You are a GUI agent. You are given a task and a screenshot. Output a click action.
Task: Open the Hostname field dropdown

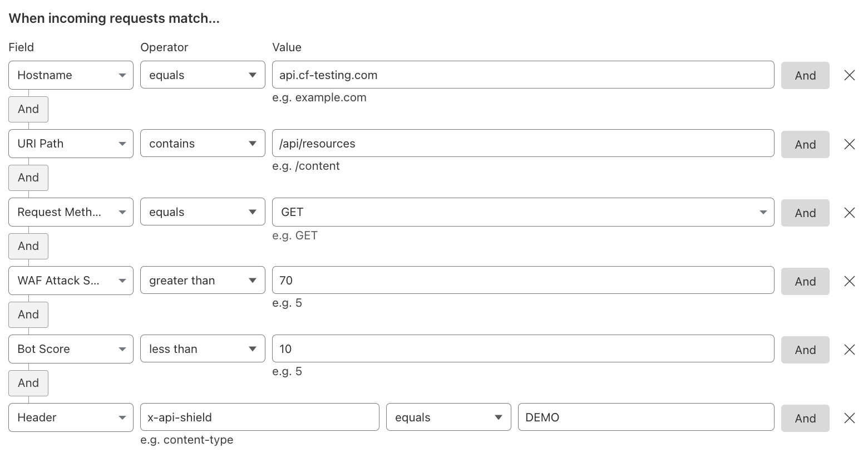click(71, 75)
